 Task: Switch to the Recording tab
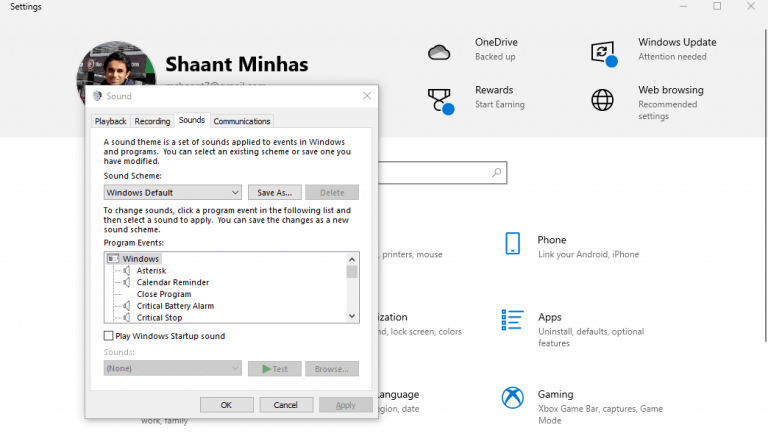[x=152, y=121]
